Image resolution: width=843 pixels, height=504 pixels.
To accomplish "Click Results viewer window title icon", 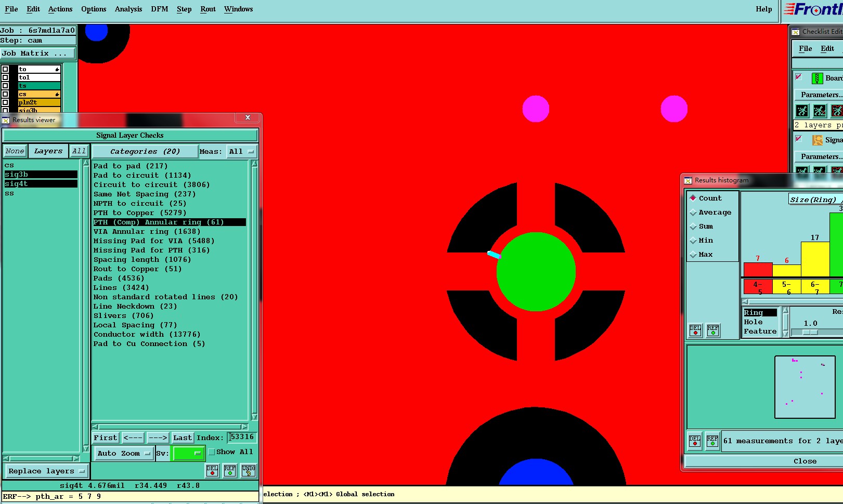I will tap(6, 120).
